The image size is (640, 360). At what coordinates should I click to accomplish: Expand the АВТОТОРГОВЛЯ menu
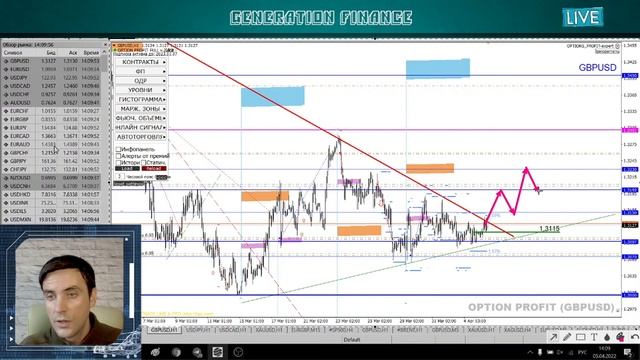click(x=141, y=137)
